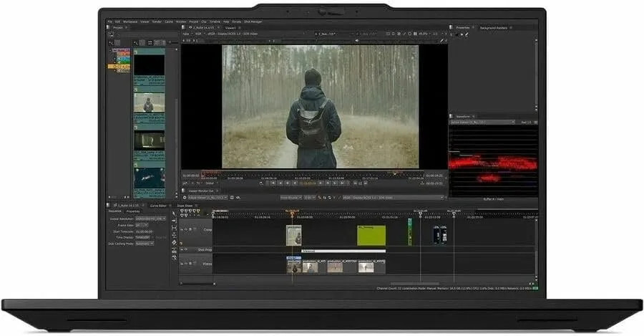This screenshot has height=336, width=644.
Task: Open the Output Resolution dropdown
Action: coord(150,219)
